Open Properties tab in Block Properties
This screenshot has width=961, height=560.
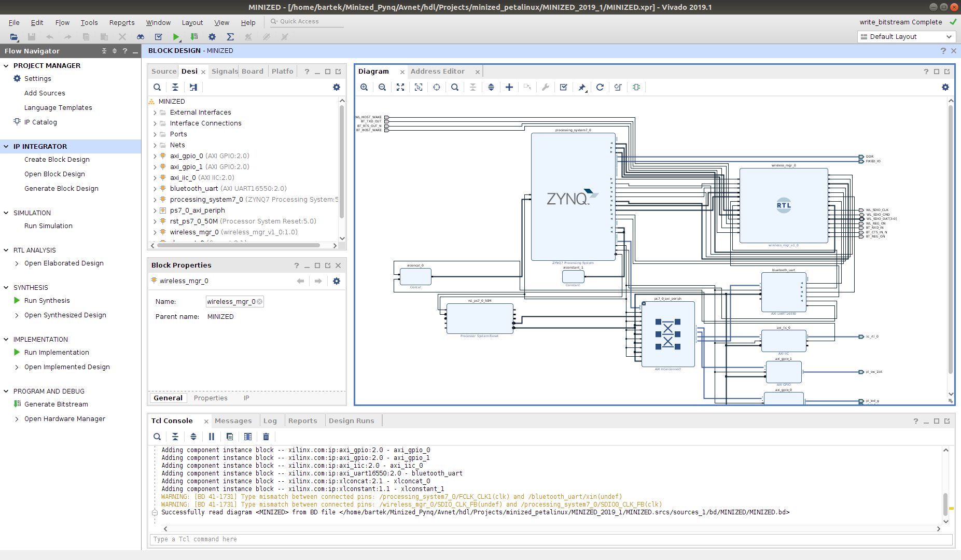(x=211, y=398)
